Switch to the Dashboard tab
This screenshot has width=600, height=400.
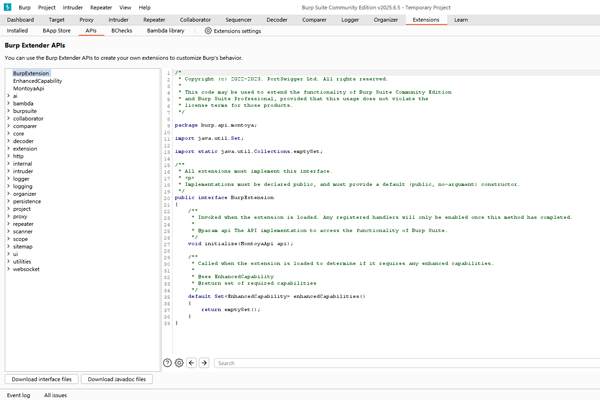pyautogui.click(x=20, y=20)
